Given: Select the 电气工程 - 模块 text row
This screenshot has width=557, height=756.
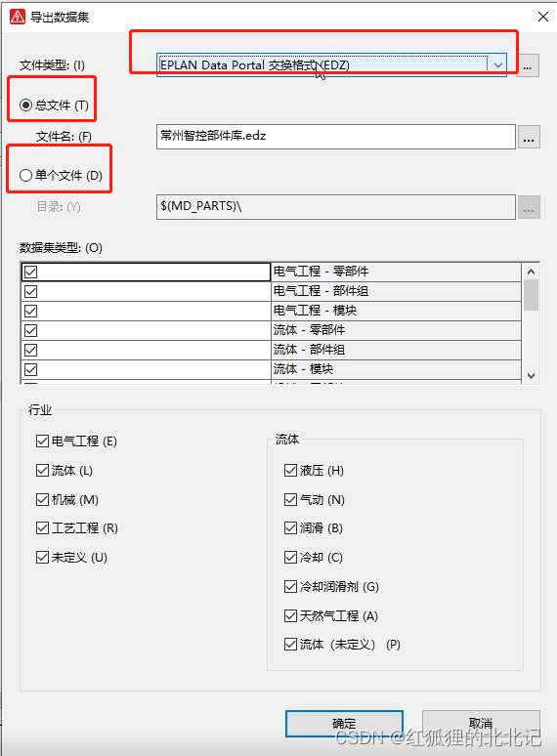Looking at the screenshot, I should click(x=396, y=311).
